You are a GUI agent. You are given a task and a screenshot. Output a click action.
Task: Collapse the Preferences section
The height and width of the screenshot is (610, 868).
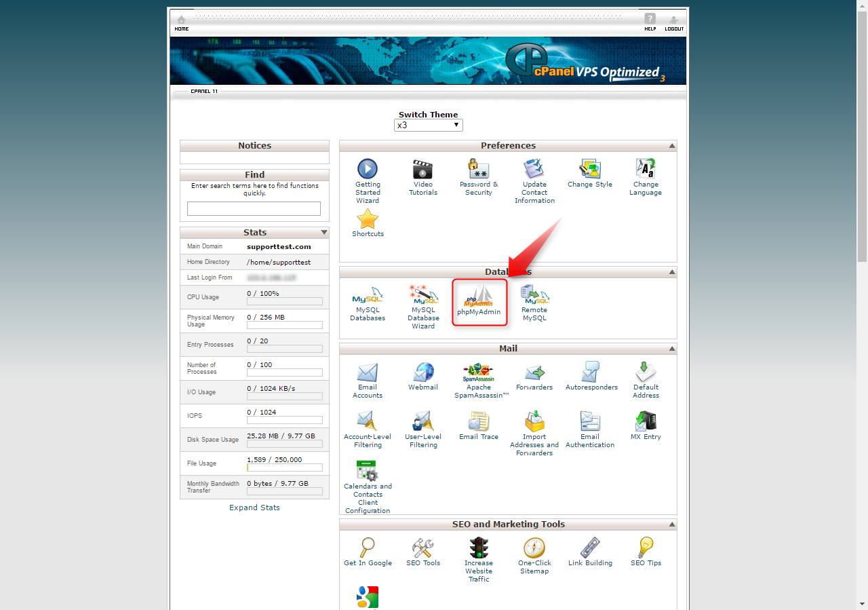[x=671, y=145]
